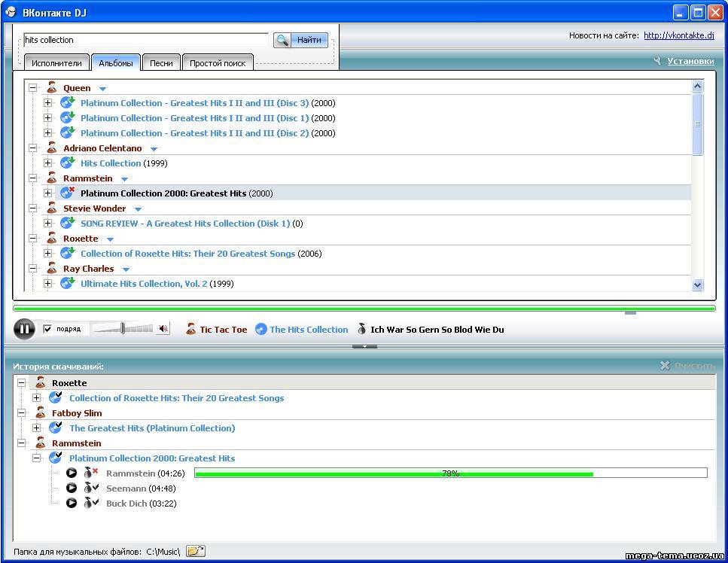728x563 pixels.
Task: Expand Rammstein Platinum Collection 2000 in search results
Action: click(x=48, y=193)
